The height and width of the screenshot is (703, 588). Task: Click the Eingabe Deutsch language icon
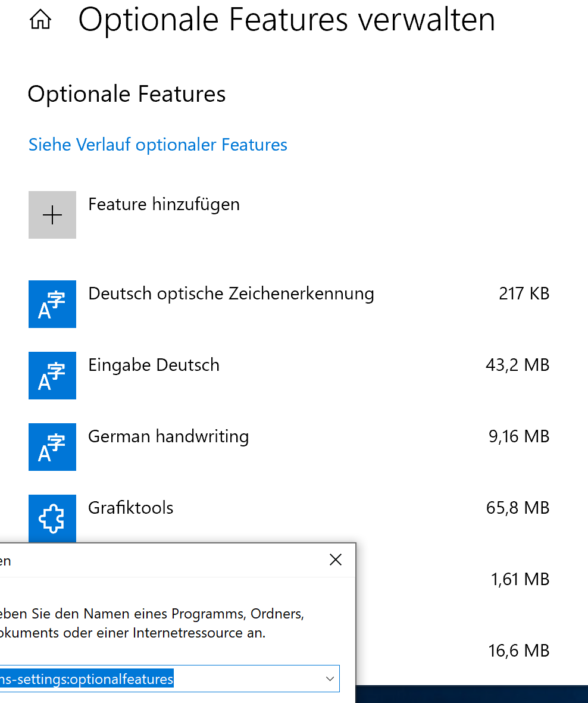[x=52, y=375]
